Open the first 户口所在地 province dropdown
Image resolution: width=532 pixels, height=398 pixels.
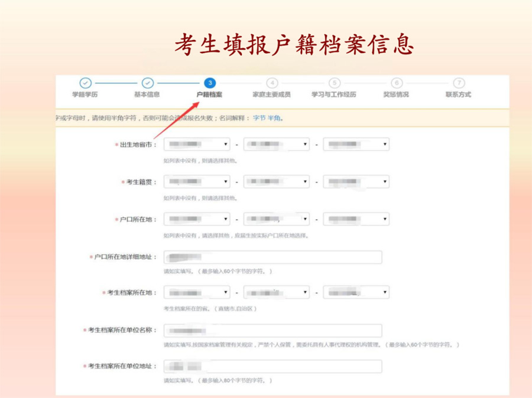[197, 219]
